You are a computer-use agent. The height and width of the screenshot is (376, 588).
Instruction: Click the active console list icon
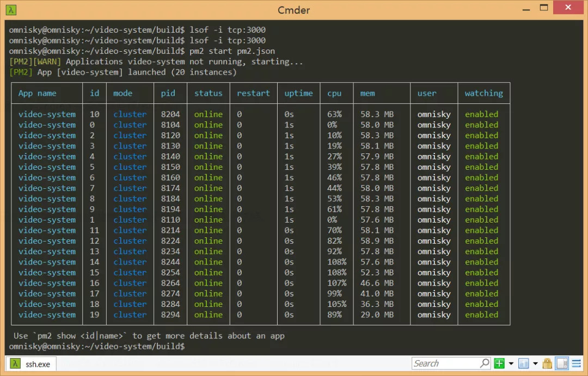pyautogui.click(x=524, y=363)
